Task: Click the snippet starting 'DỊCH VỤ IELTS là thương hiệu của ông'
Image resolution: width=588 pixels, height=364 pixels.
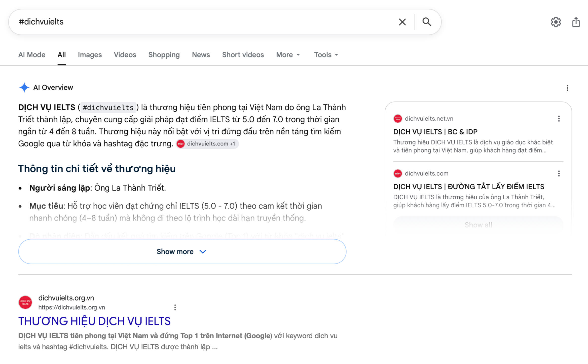Action: (474, 201)
